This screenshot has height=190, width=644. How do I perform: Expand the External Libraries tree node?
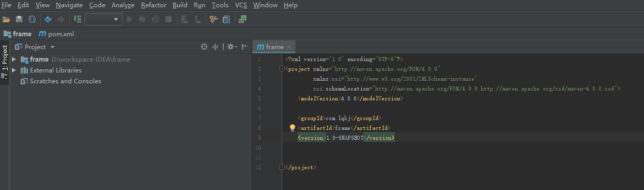[x=14, y=70]
